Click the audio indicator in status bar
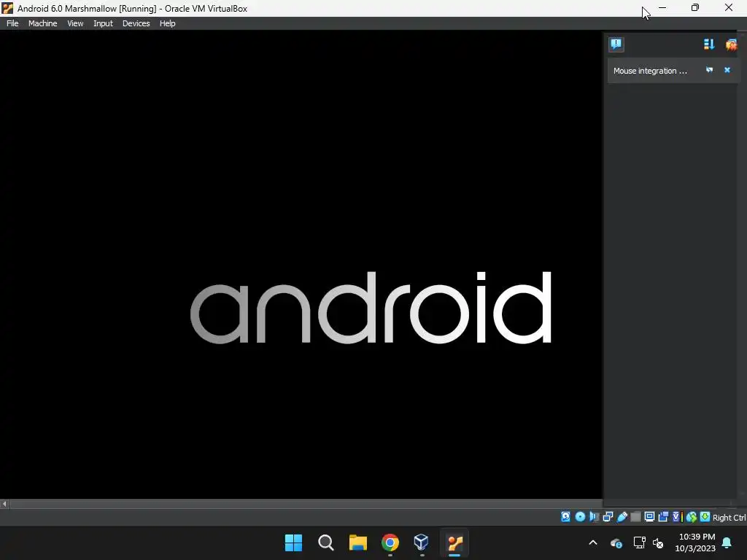Image resolution: width=747 pixels, height=560 pixels. point(594,517)
